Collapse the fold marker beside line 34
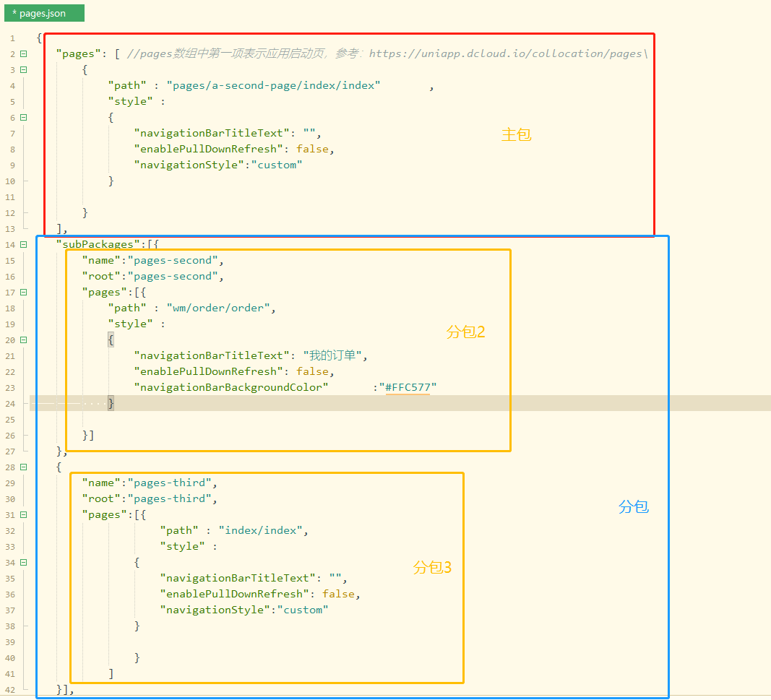The image size is (771, 700). click(x=22, y=562)
